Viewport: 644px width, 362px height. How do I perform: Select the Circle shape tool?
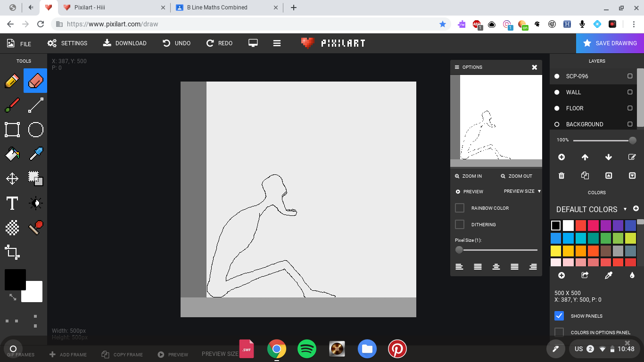[x=35, y=130]
